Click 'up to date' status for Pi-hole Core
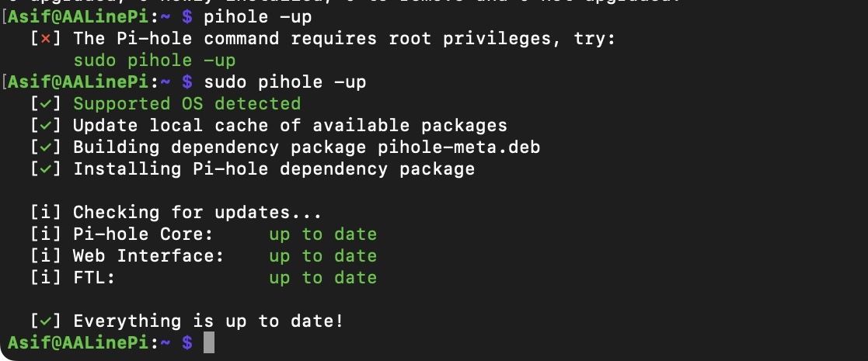The width and height of the screenshot is (868, 361). [322, 234]
